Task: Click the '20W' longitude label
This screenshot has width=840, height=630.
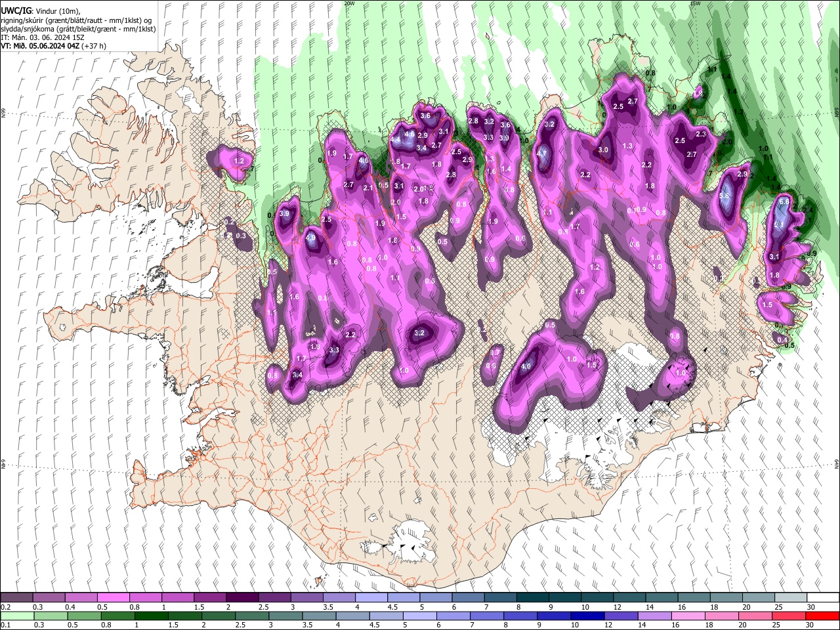Action: tap(349, 3)
